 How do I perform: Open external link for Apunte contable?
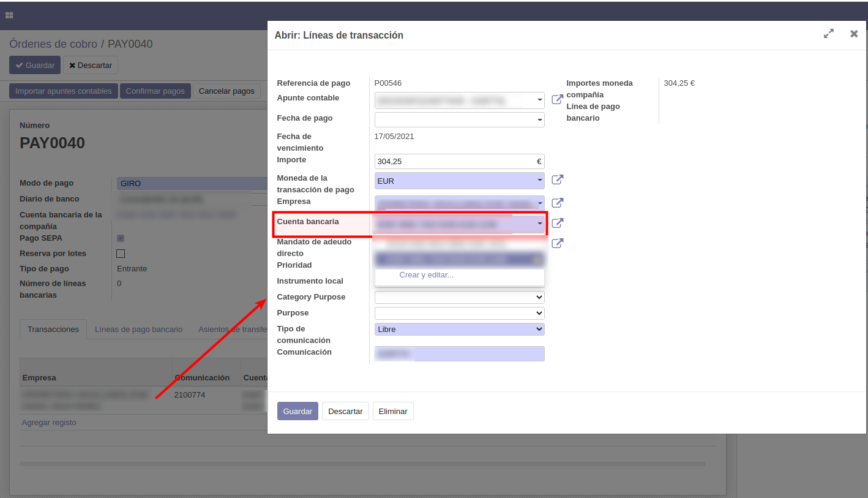tap(557, 99)
